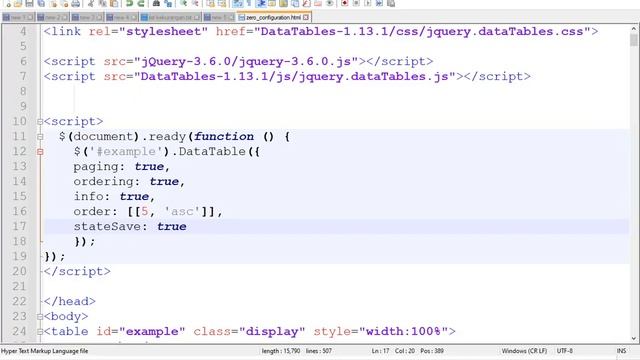Image resolution: width=640 pixels, height=360 pixels.
Task: Click 'Windows (CR LF)' in status bar
Action: [x=524, y=351]
